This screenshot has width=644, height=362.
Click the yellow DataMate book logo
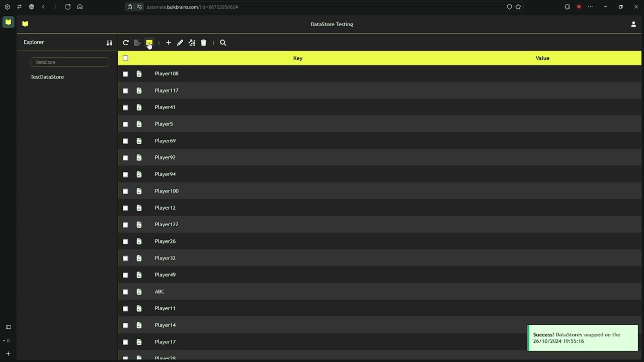25,24
